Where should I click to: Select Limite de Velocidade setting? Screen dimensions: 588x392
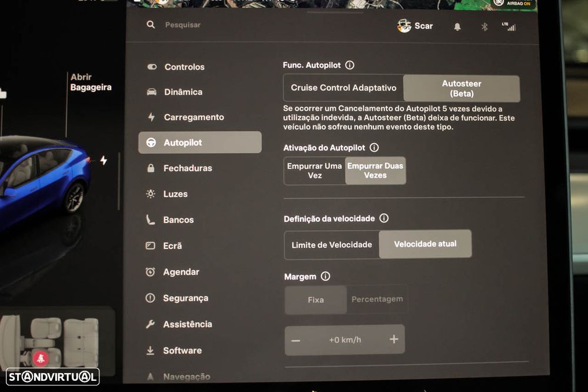(x=332, y=245)
